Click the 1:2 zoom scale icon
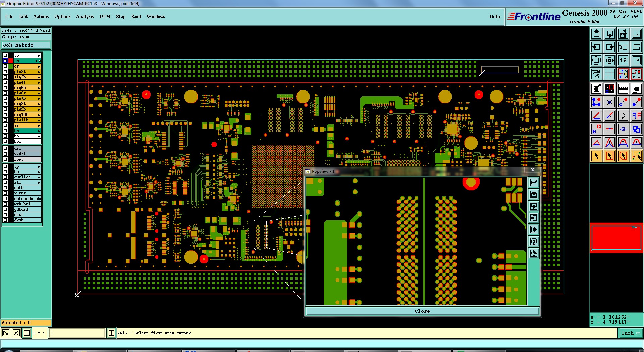Image resolution: width=644 pixels, height=352 pixels. tap(623, 60)
